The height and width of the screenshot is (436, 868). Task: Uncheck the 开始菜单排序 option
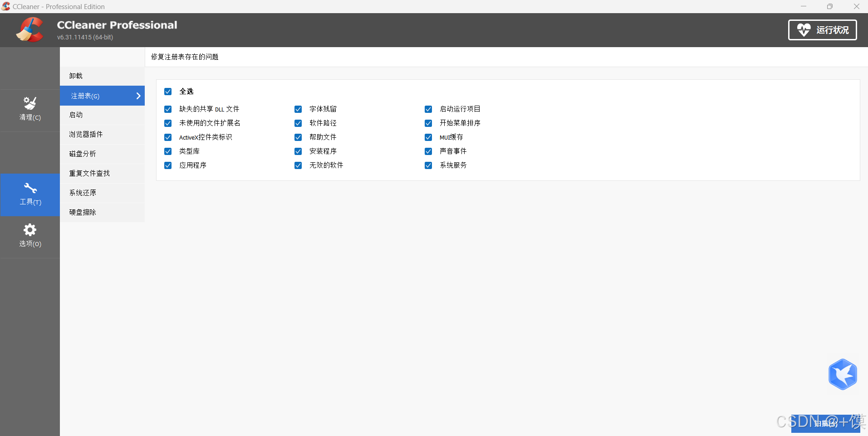[x=428, y=123]
